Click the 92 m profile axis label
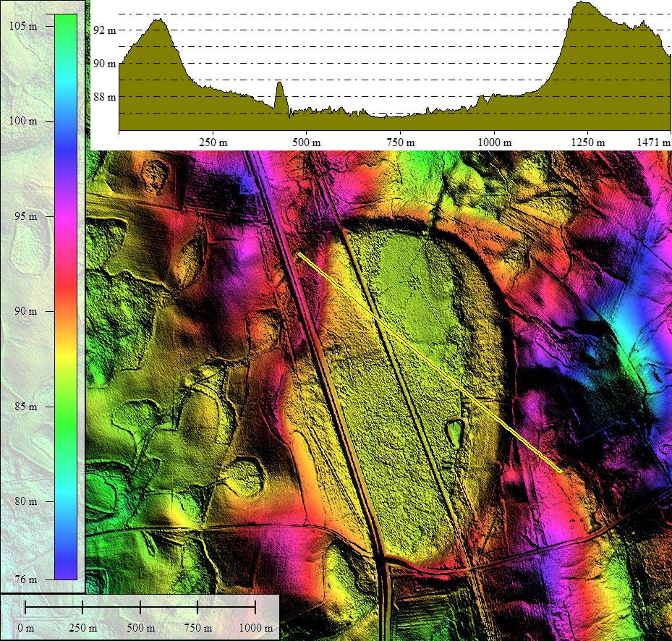 click(x=105, y=30)
